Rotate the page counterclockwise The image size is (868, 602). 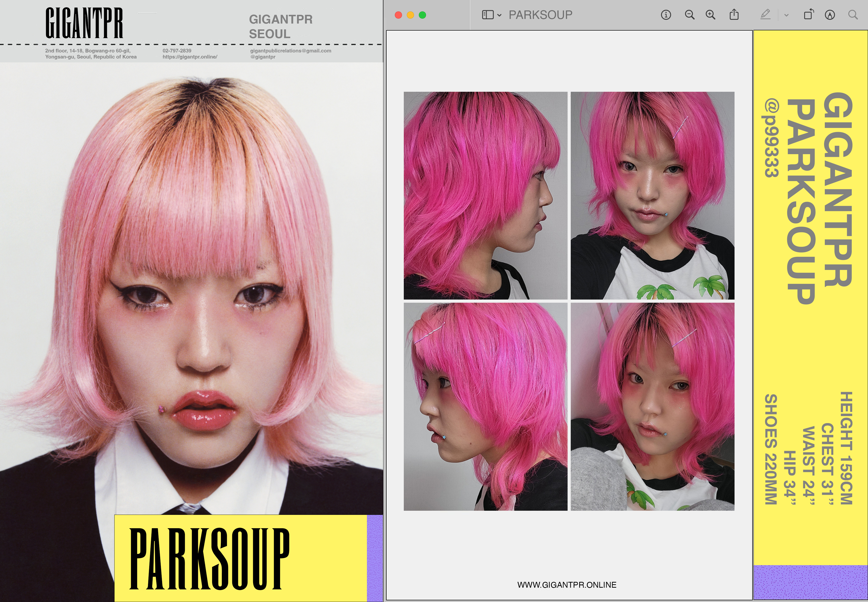click(808, 15)
